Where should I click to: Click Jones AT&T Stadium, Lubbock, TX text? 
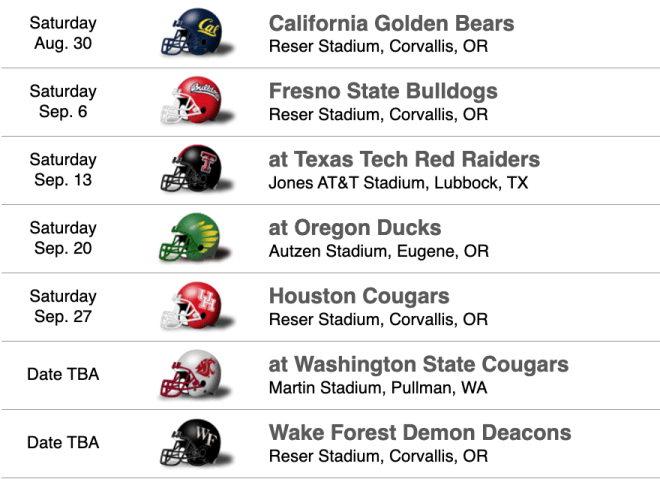(398, 183)
